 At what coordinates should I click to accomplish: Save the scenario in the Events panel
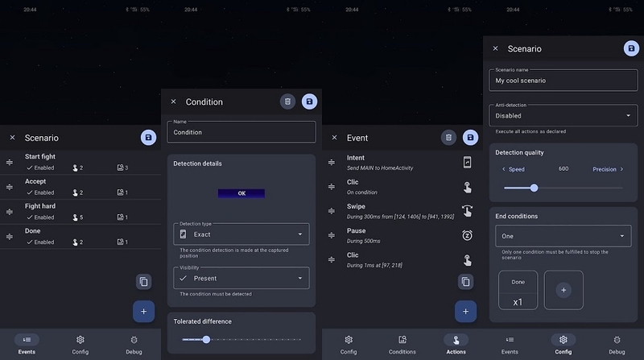click(x=148, y=138)
